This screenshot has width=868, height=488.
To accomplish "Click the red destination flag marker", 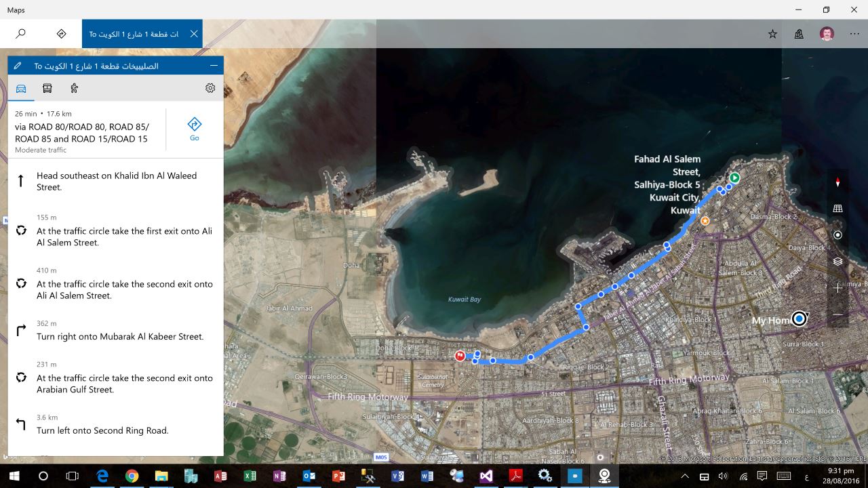I will pos(460,355).
